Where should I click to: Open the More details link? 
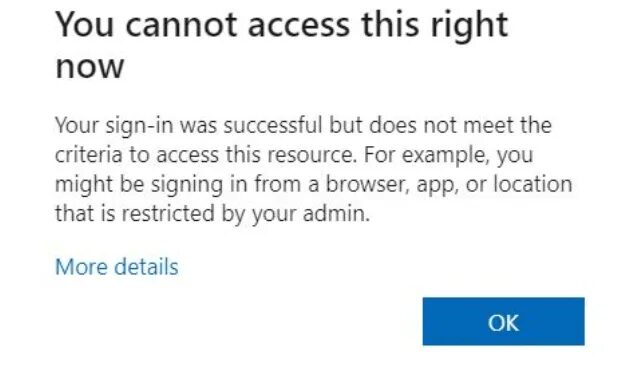point(117,267)
